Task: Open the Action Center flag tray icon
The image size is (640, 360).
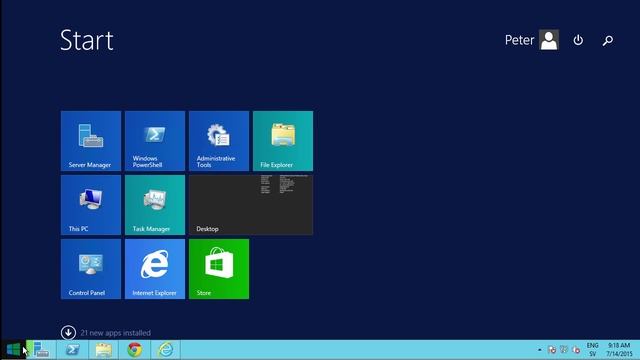Action: [x=552, y=350]
